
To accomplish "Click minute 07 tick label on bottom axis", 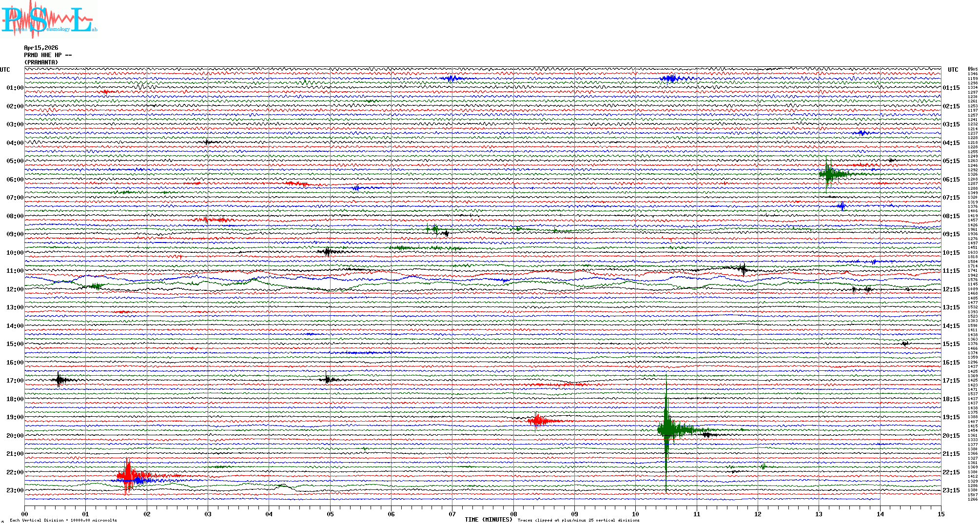I will point(452,514).
